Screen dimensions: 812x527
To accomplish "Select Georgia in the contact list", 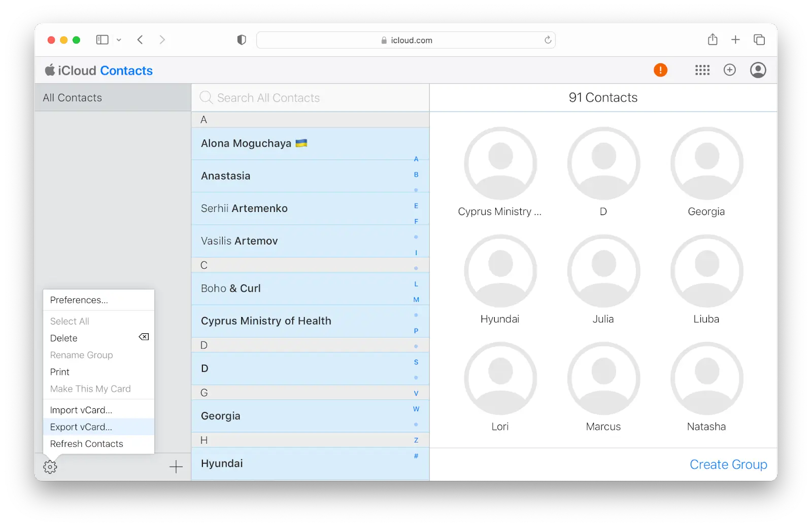I will pos(310,416).
